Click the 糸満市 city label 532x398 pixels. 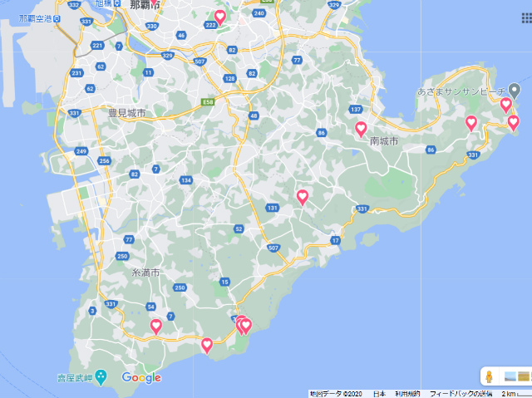tap(145, 273)
